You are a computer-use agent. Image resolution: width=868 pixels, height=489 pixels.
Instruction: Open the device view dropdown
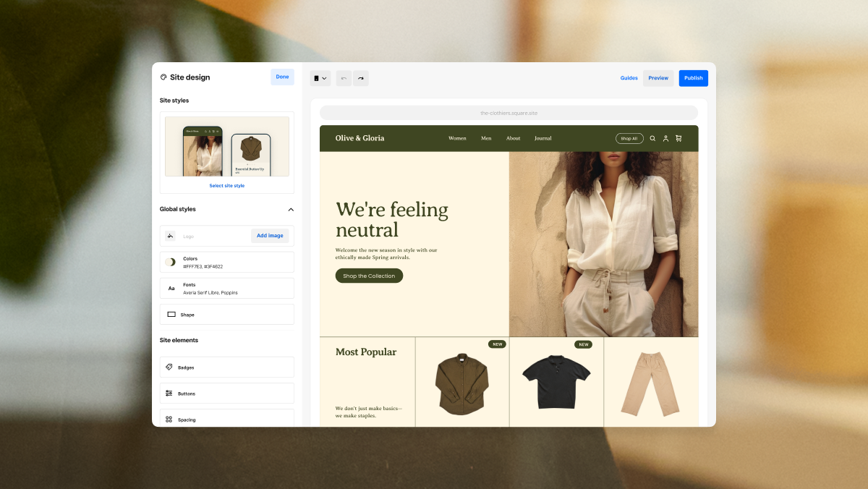[320, 78]
